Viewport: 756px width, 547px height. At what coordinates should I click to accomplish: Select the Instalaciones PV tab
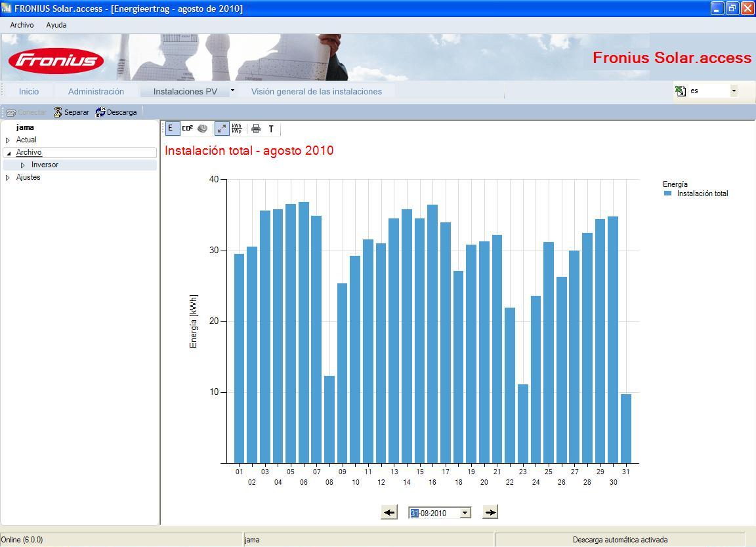point(185,91)
